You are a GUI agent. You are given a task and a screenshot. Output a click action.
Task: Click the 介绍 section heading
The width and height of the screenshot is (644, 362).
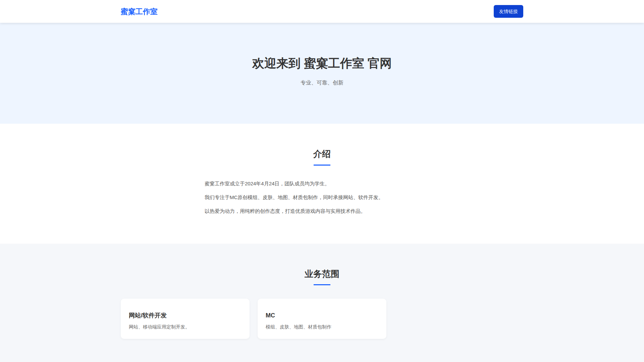tap(322, 154)
